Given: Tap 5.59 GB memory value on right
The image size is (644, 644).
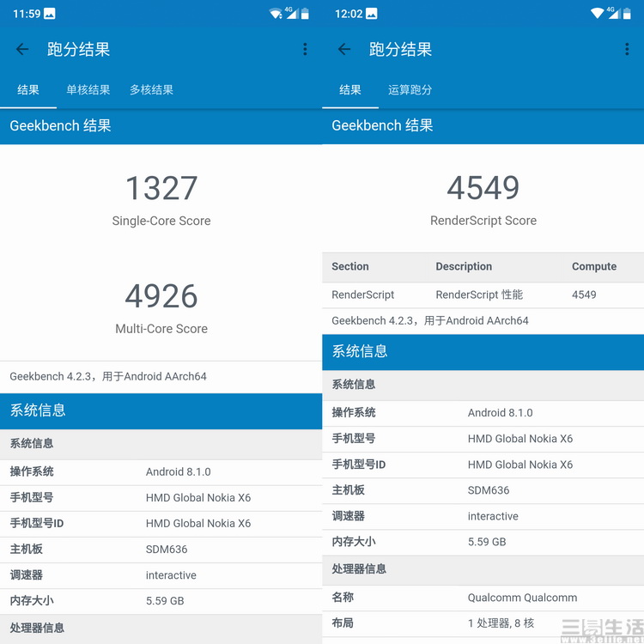Looking at the screenshot, I should click(x=487, y=542).
